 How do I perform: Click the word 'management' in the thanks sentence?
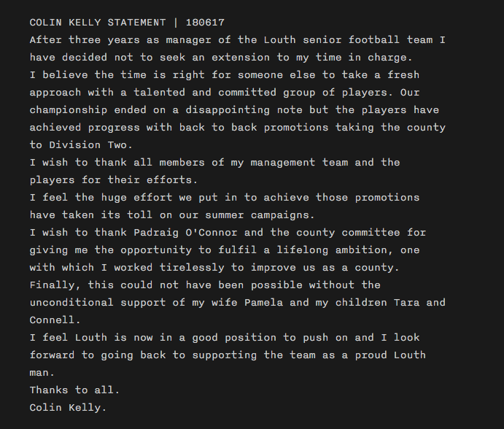[x=283, y=163]
